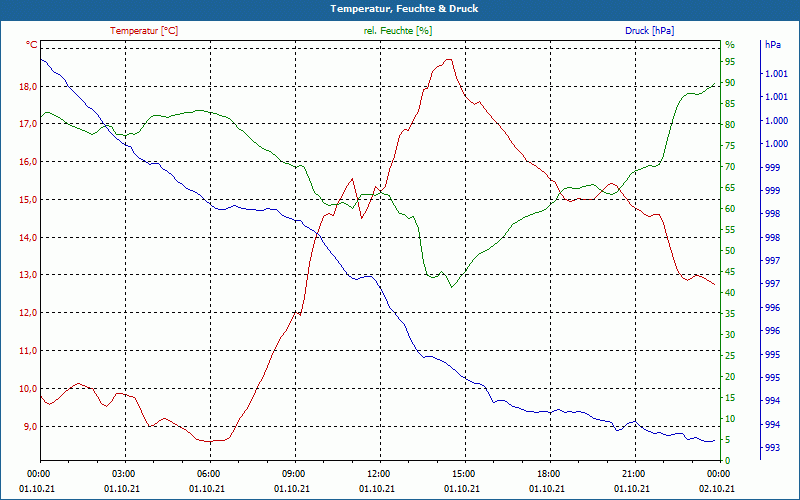The width and height of the screenshot is (800, 500).
Task: Click the 14,0 temperature axis value
Action: [x=29, y=237]
